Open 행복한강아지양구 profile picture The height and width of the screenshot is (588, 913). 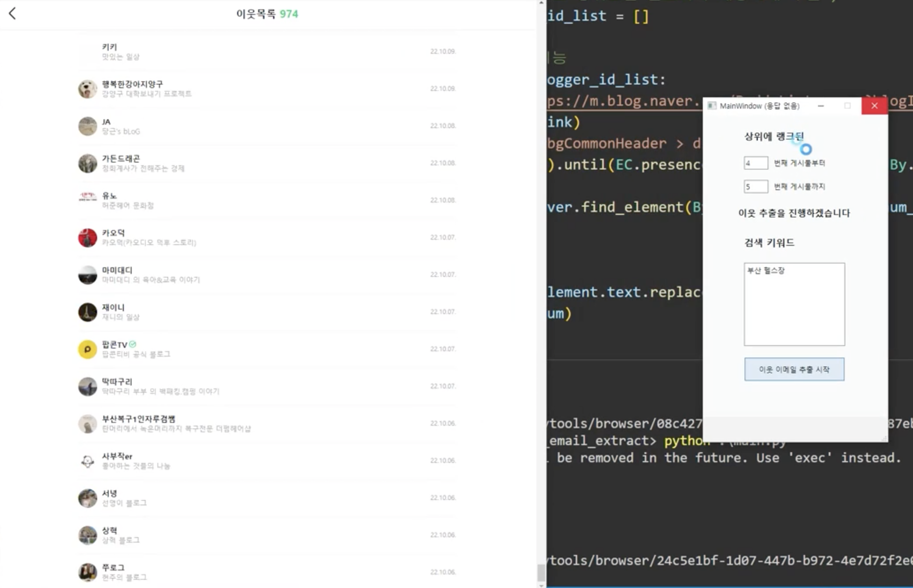click(x=87, y=89)
